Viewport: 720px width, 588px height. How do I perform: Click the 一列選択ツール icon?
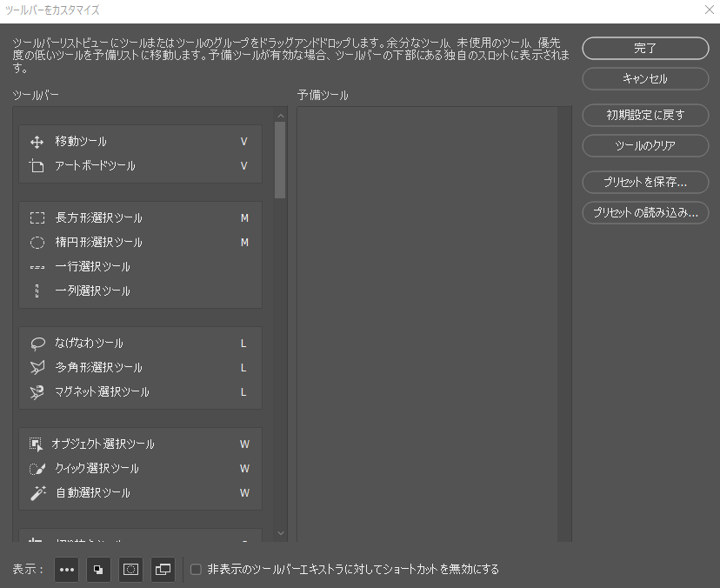[37, 291]
